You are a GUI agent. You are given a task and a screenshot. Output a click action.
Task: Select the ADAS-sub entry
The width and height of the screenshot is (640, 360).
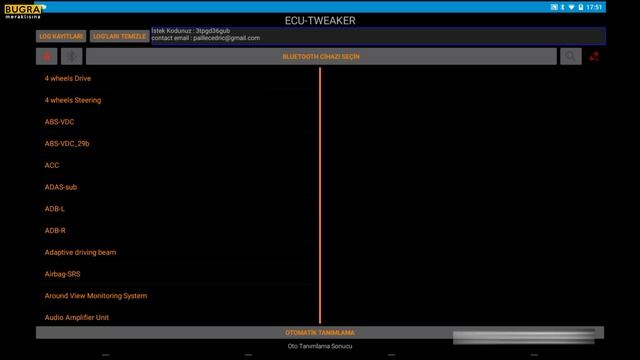coord(60,187)
